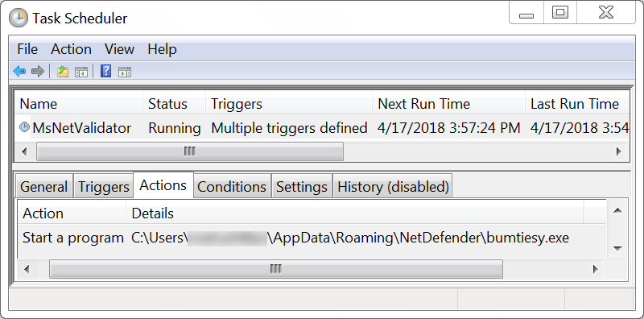The height and width of the screenshot is (319, 644).
Task: Click the clock icon beside MsNetValidator
Action: [24, 127]
